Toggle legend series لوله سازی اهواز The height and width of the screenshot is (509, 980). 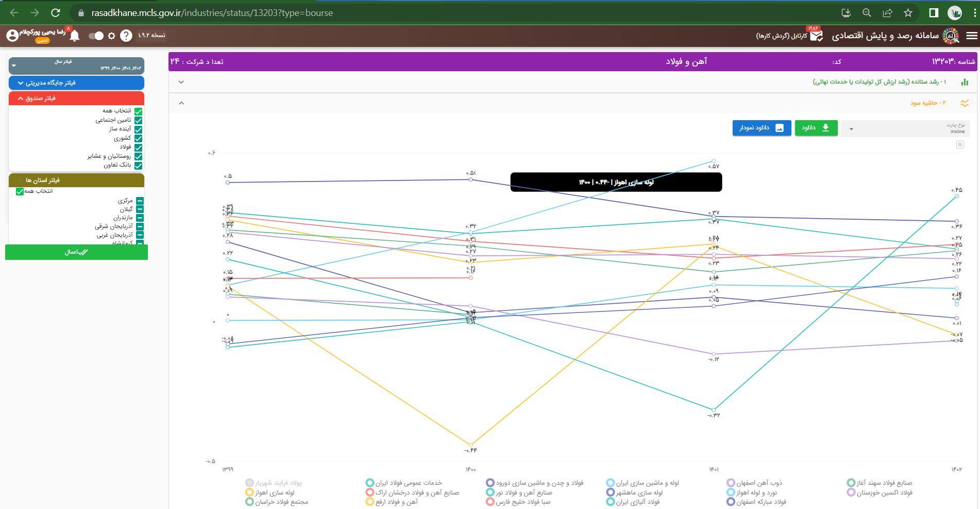[271, 492]
